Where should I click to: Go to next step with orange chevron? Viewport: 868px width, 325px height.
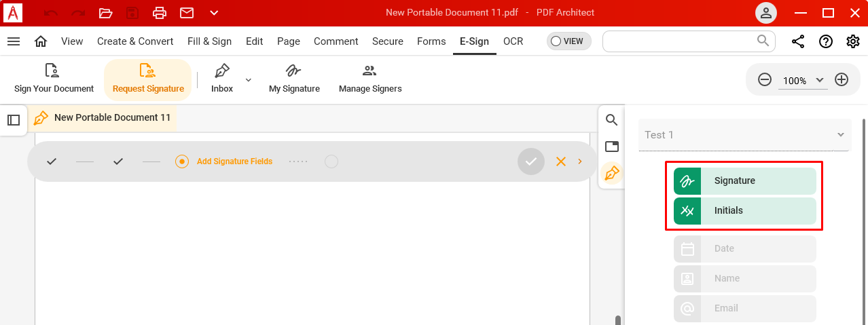[580, 161]
